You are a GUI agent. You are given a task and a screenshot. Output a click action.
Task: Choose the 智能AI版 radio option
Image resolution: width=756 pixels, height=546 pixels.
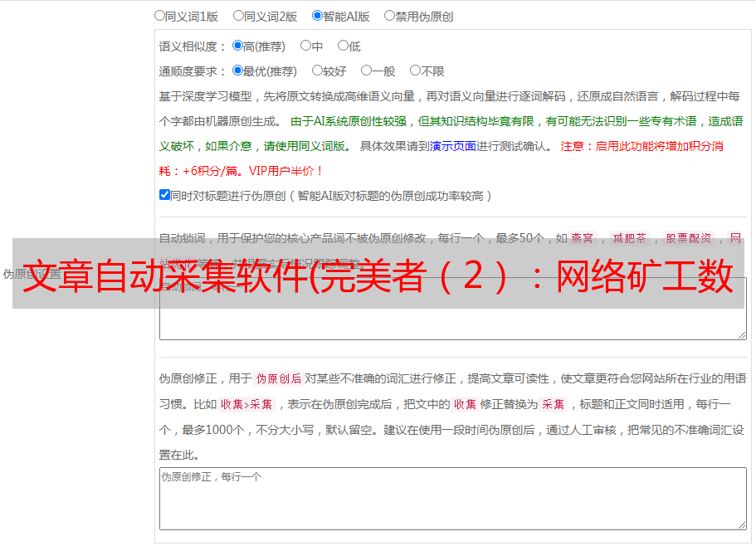[x=317, y=16]
